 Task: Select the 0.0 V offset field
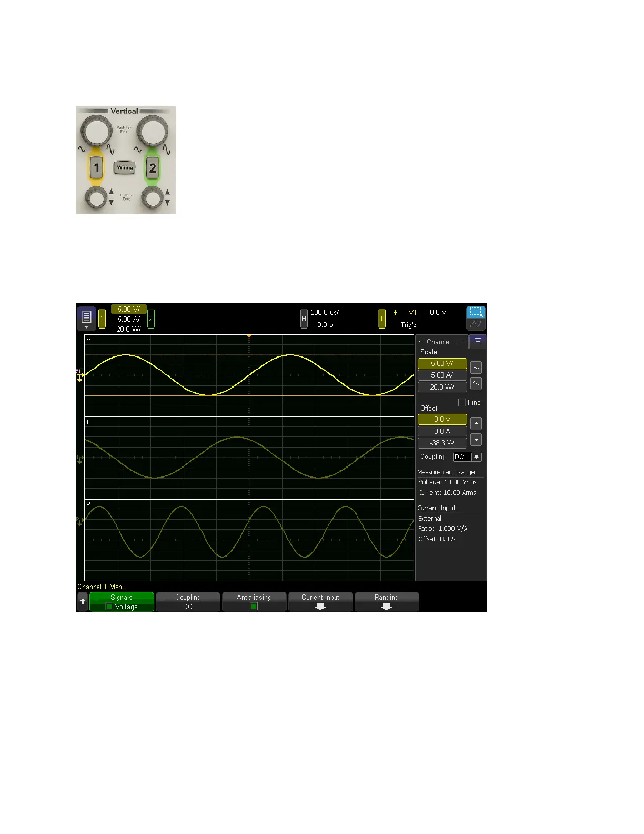[442, 419]
